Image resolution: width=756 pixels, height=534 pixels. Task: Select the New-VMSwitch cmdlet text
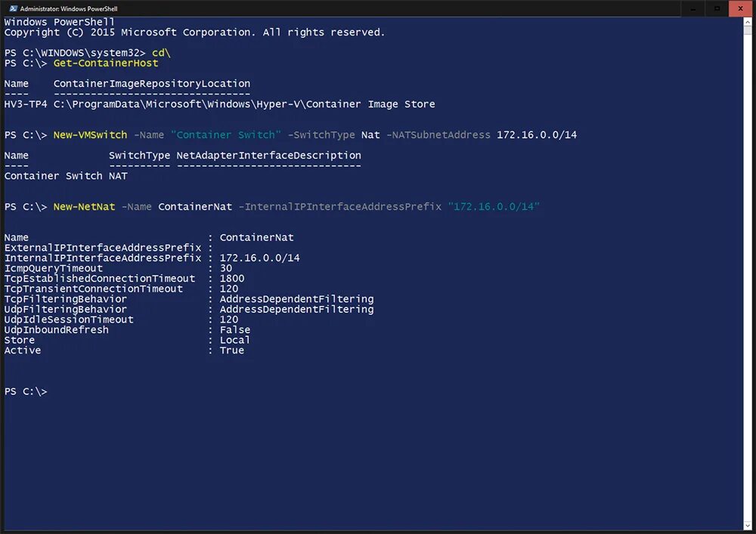coord(90,134)
